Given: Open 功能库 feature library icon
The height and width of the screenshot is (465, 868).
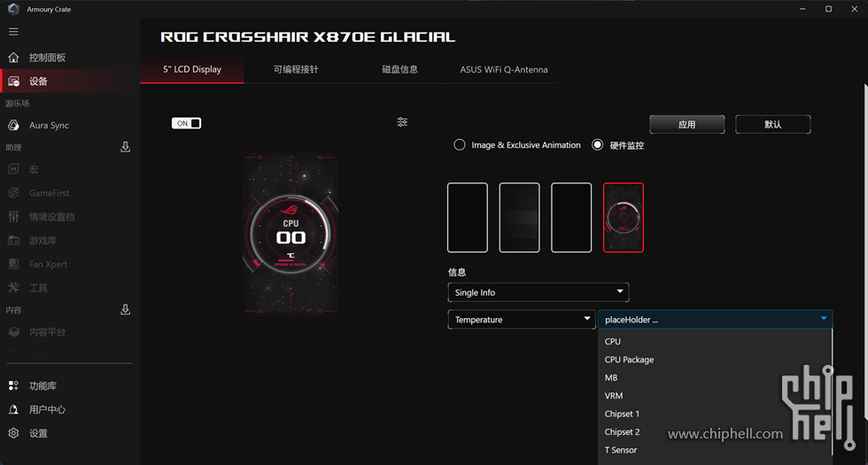Looking at the screenshot, I should (13, 386).
